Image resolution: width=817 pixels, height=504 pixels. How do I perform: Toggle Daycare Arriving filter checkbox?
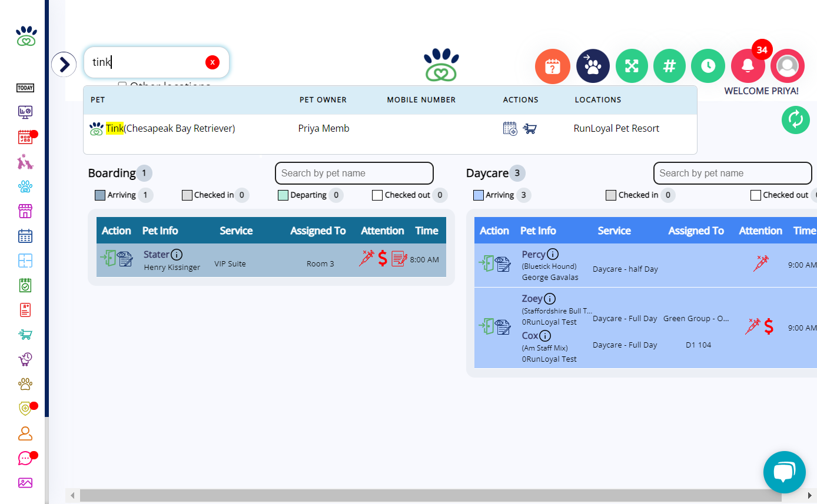[x=479, y=195]
